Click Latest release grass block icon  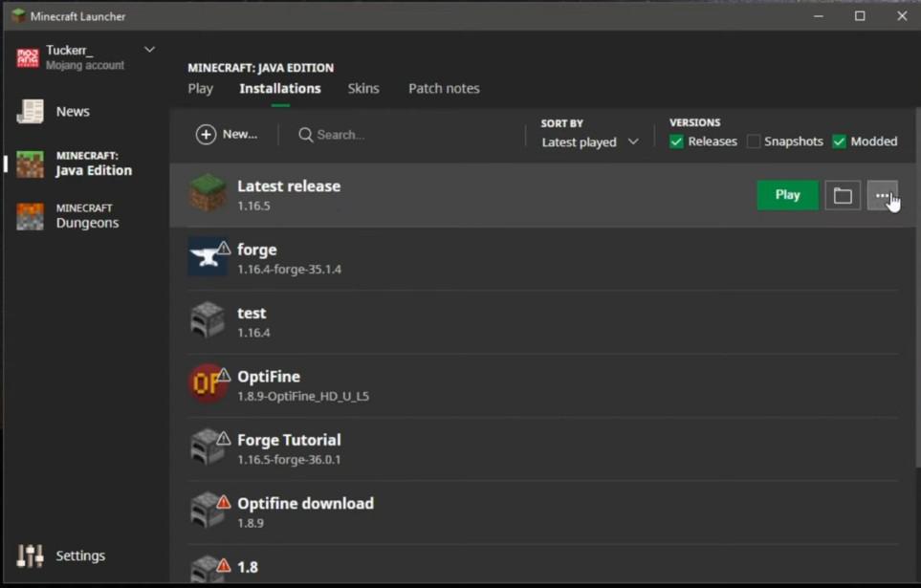coord(208,193)
